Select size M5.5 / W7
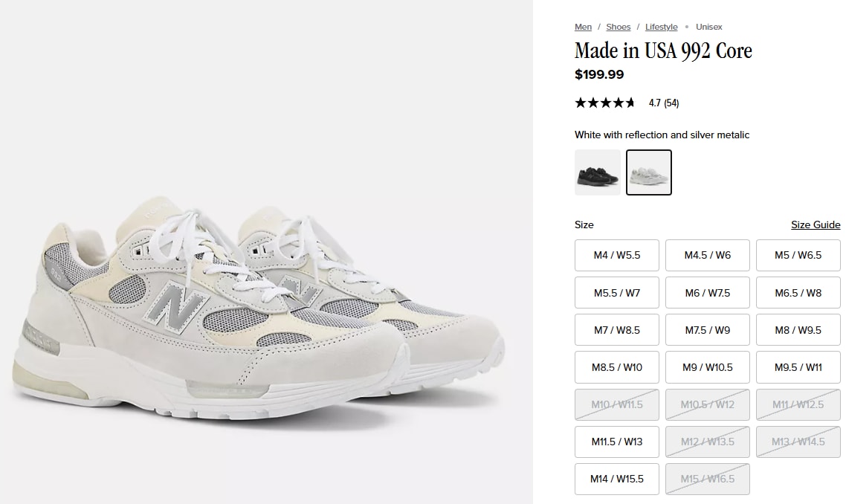846x504 pixels. [617, 292]
